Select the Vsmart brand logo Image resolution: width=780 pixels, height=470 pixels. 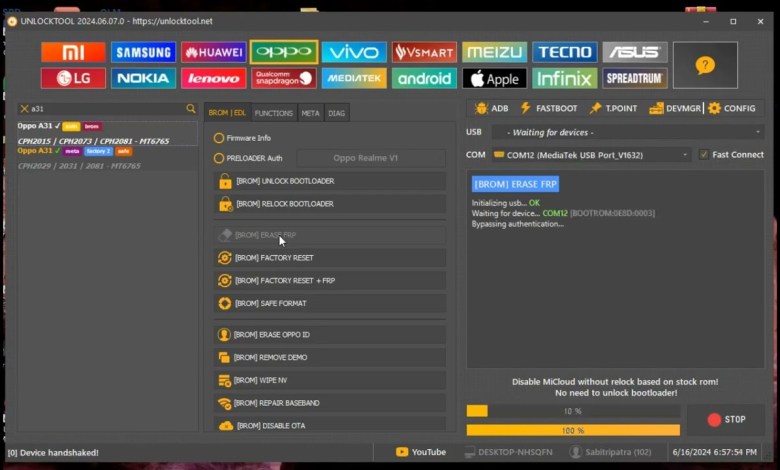pyautogui.click(x=424, y=52)
